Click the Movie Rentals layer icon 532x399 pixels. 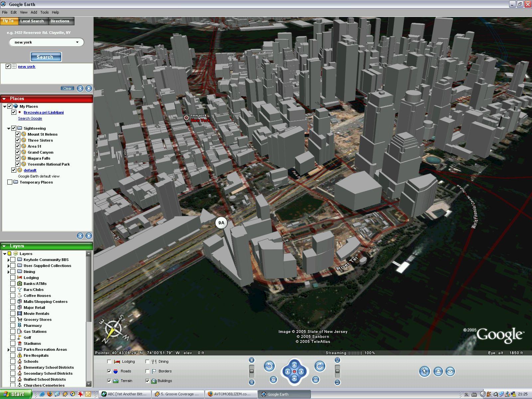tap(20, 314)
